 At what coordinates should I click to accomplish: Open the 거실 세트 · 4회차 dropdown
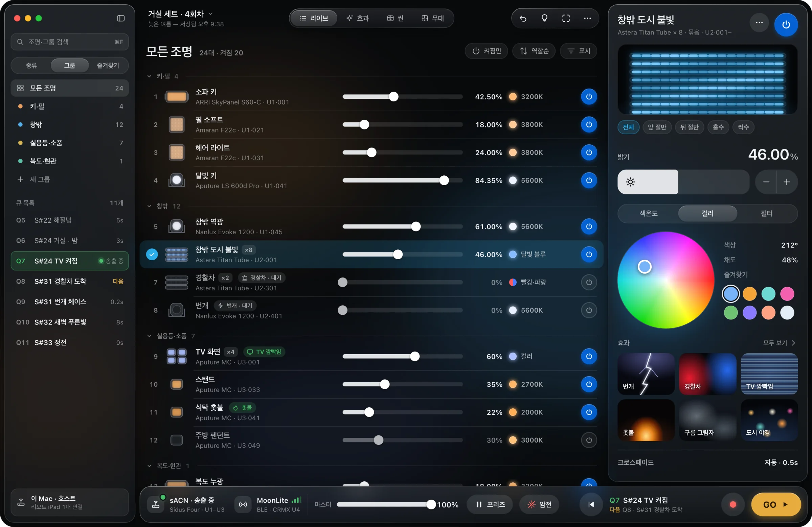[x=180, y=14]
